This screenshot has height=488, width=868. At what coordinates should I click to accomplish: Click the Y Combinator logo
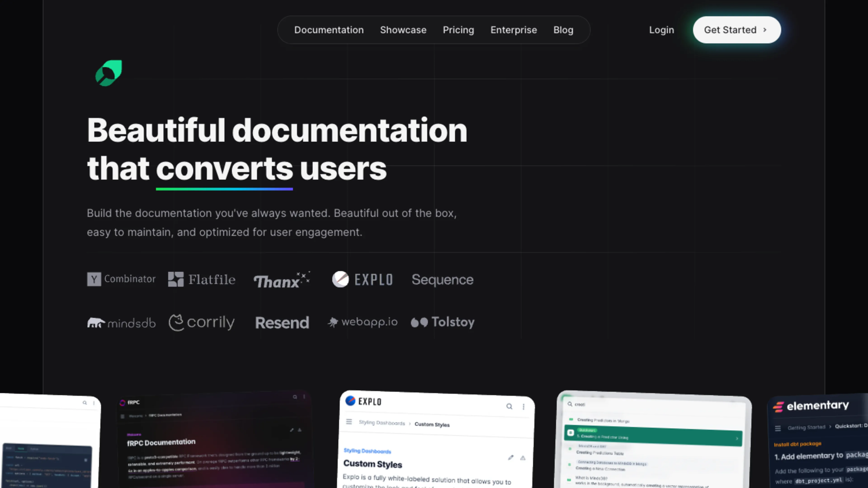[121, 279]
